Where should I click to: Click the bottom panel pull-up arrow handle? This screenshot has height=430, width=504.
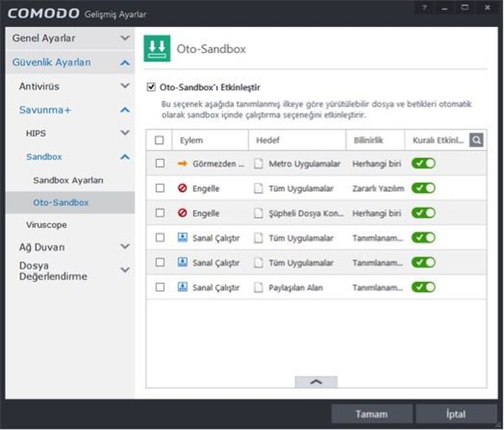316,381
